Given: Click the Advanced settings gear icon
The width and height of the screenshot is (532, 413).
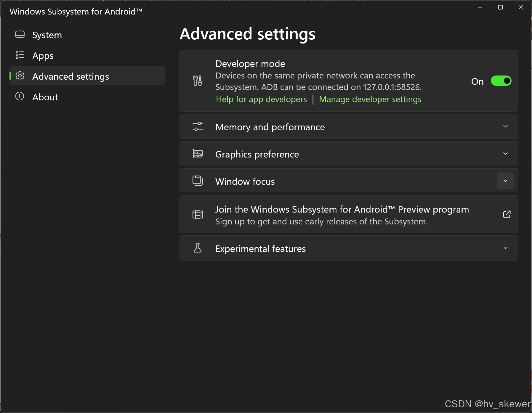Looking at the screenshot, I should coord(20,76).
